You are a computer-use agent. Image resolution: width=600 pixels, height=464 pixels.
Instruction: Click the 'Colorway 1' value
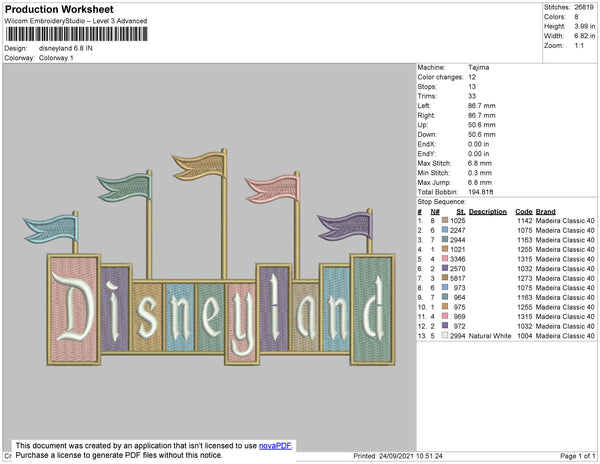[x=56, y=58]
